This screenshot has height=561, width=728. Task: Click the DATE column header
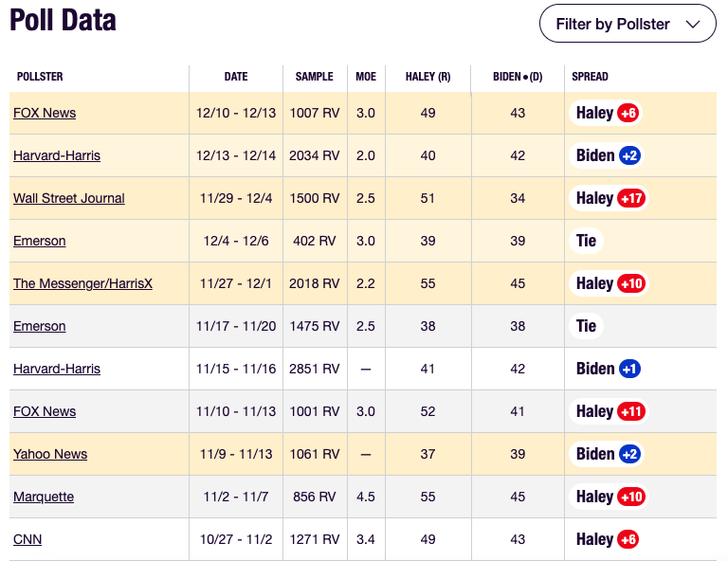tap(236, 77)
